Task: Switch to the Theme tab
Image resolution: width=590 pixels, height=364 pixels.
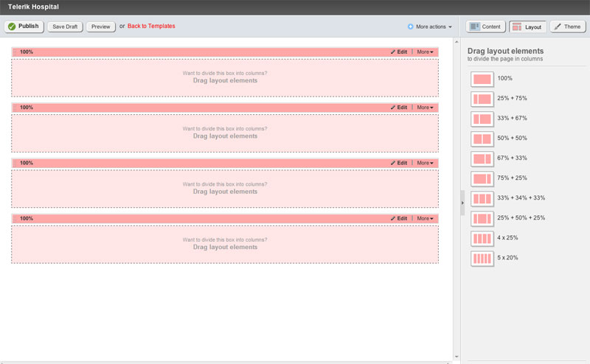Action: [x=568, y=27]
